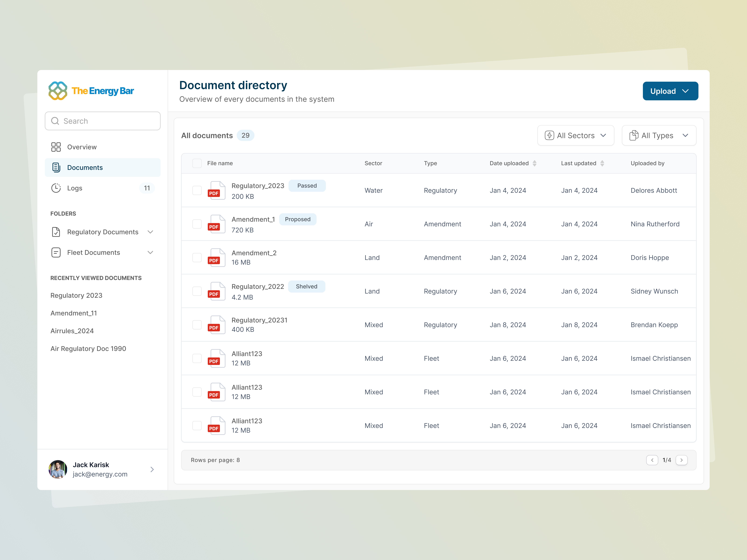Viewport: 747px width, 560px height.
Task: Sort table by Date uploaded
Action: coord(535,163)
